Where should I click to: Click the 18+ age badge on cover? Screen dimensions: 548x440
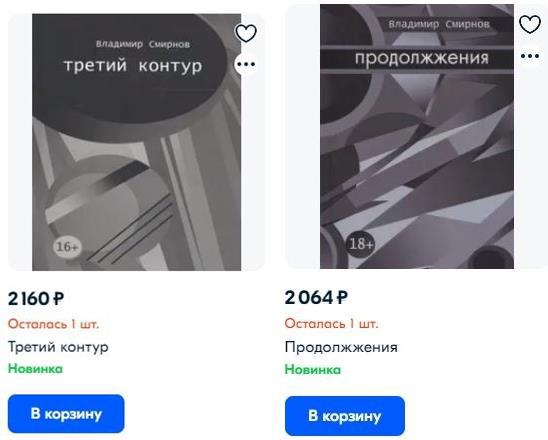click(360, 244)
